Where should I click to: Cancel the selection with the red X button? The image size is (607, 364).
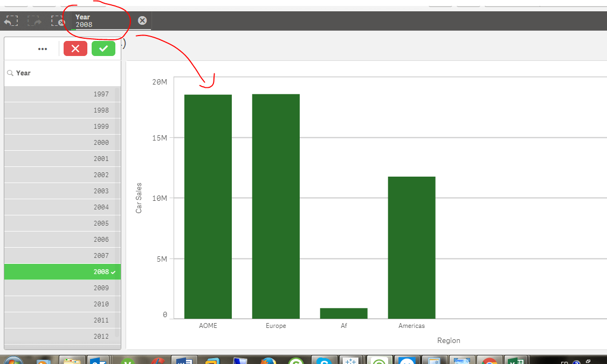(x=75, y=48)
